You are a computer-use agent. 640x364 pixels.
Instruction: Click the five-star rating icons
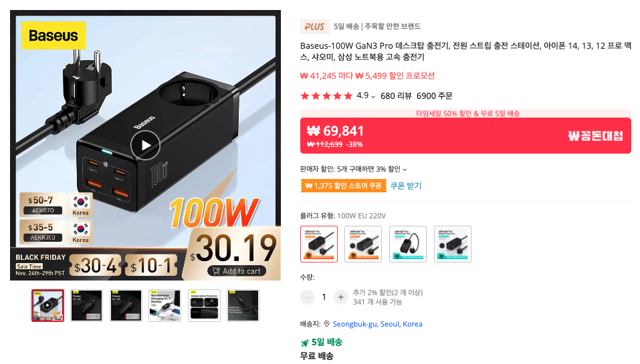coord(326,96)
